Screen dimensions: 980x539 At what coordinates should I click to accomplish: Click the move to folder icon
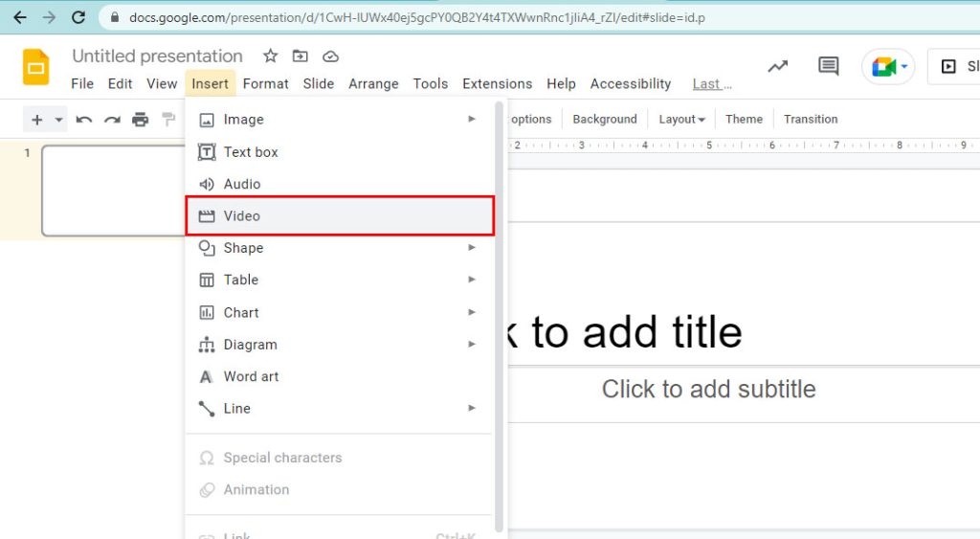click(301, 56)
